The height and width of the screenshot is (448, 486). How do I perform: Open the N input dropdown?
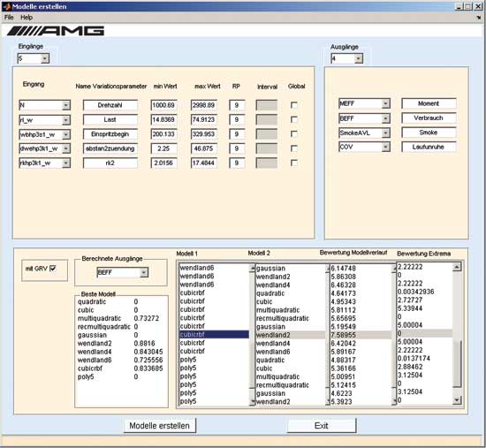pos(65,105)
